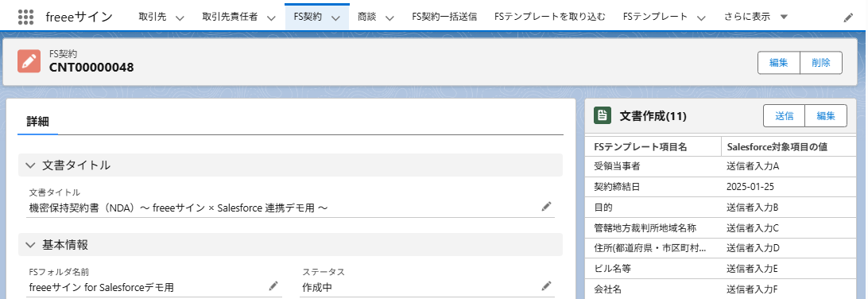This screenshot has height=299, width=868.
Task: Go to the 商談 tab
Action: coord(366,17)
